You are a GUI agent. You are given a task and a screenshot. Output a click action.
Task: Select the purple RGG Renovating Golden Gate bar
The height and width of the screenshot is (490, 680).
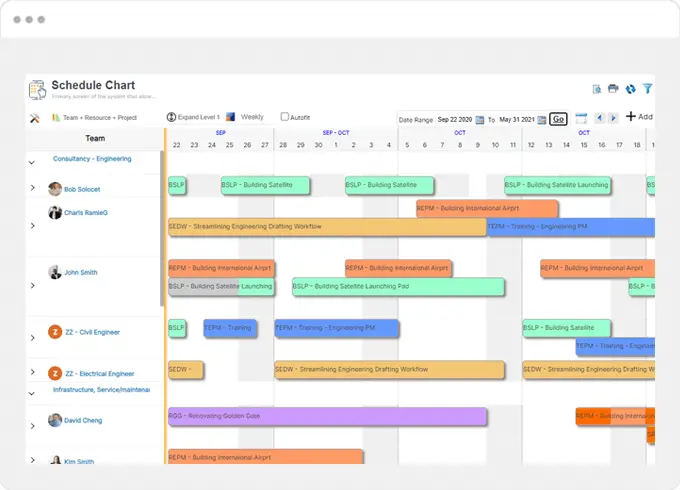pos(327,416)
